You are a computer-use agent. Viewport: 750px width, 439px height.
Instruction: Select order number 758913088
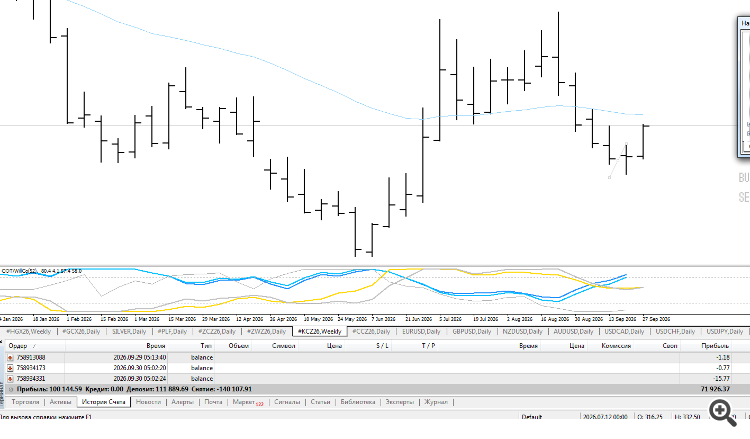point(31,357)
